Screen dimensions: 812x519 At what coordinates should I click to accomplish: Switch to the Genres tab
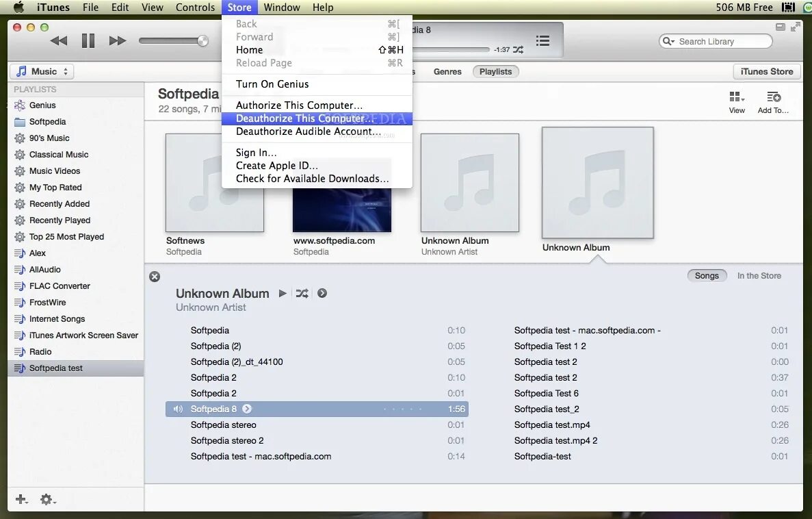(447, 71)
